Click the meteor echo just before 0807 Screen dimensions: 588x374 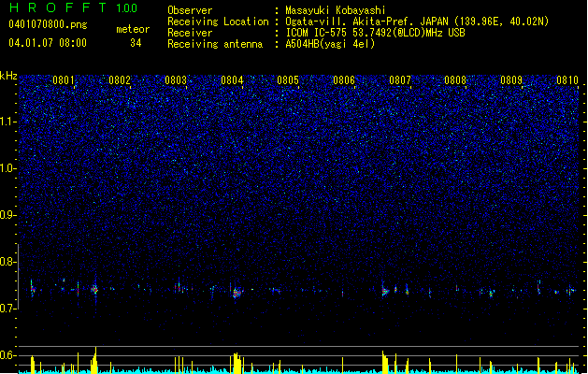point(385,291)
